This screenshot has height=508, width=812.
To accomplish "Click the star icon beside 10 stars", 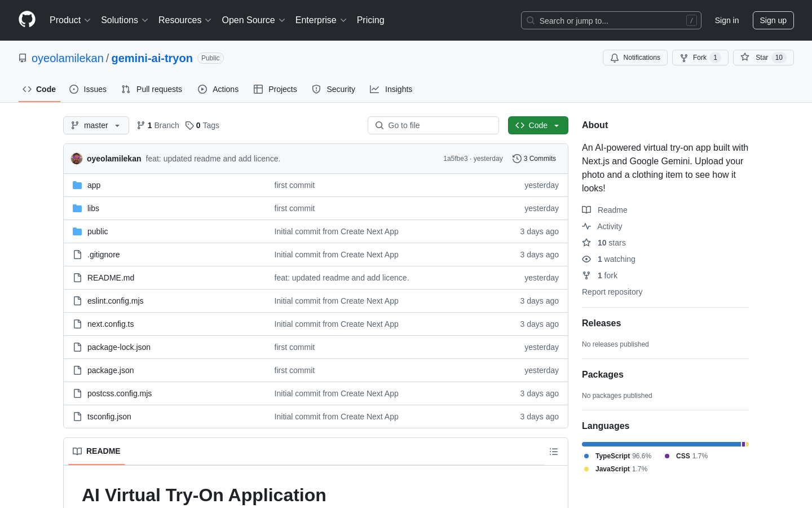I will (586, 243).
